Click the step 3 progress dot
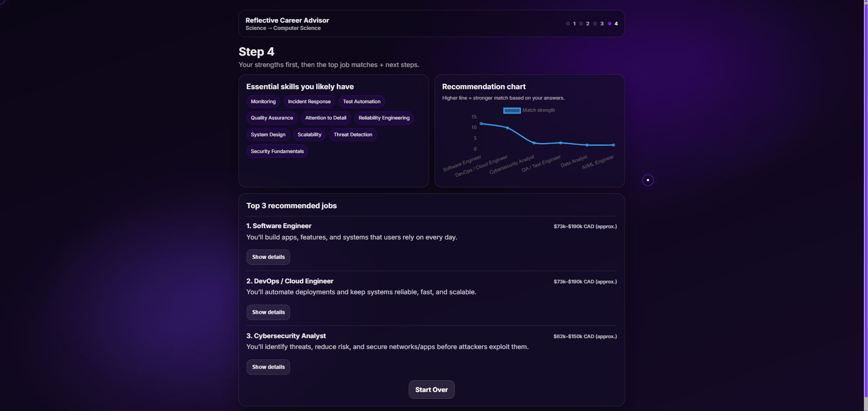 coord(595,24)
